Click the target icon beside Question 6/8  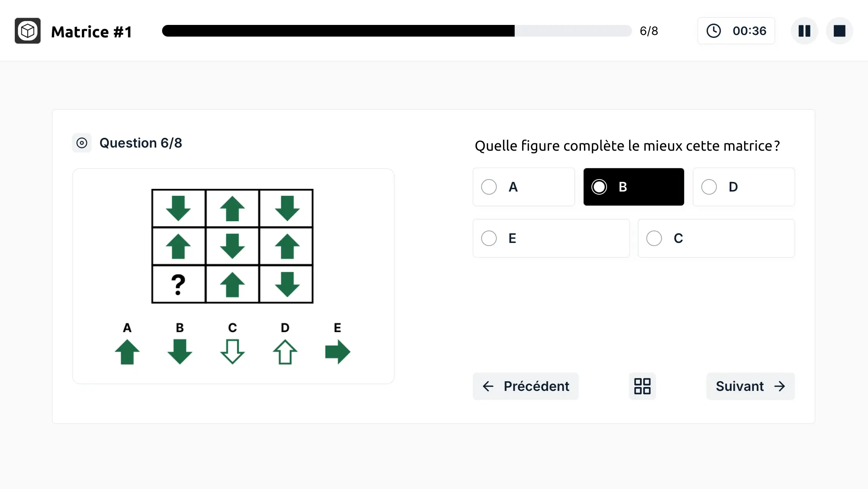(81, 143)
